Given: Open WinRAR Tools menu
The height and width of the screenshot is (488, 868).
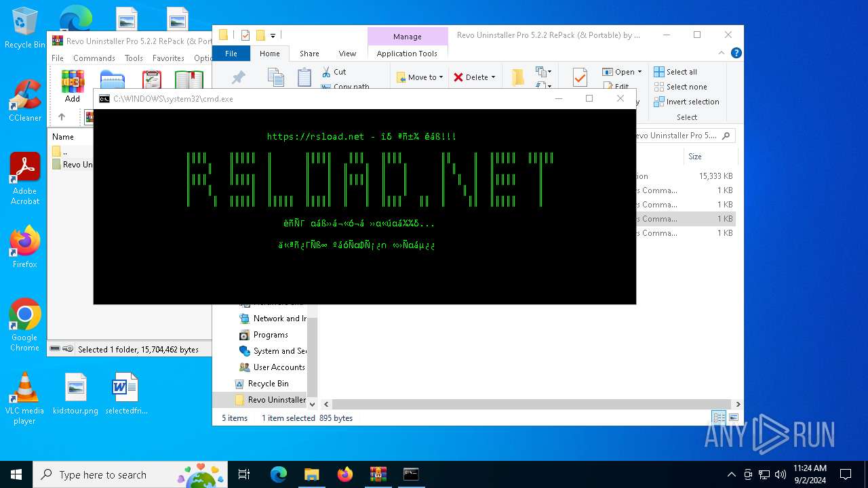Looking at the screenshot, I should [134, 58].
